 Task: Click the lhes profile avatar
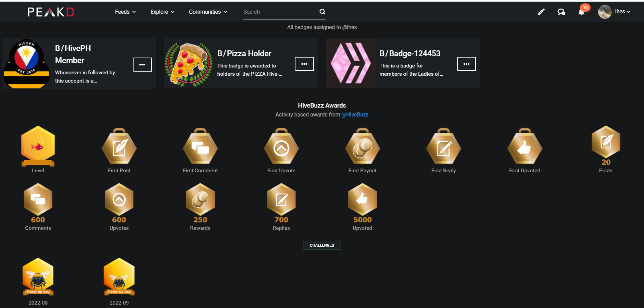click(x=605, y=12)
